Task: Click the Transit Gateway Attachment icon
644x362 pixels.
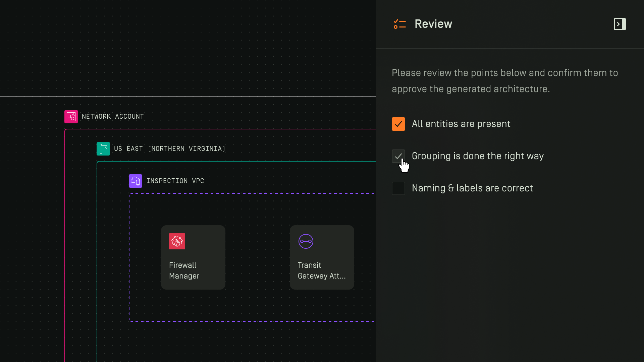Action: coord(306,241)
